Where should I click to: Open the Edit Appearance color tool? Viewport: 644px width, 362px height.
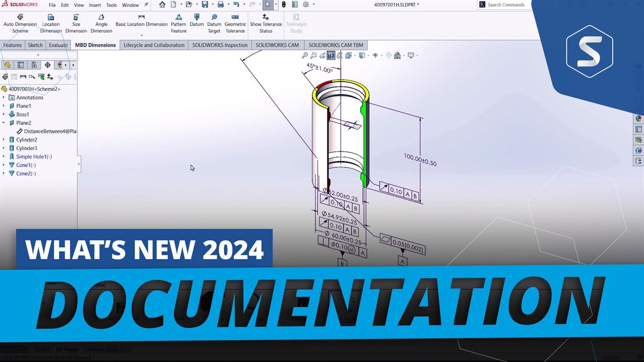(397, 55)
